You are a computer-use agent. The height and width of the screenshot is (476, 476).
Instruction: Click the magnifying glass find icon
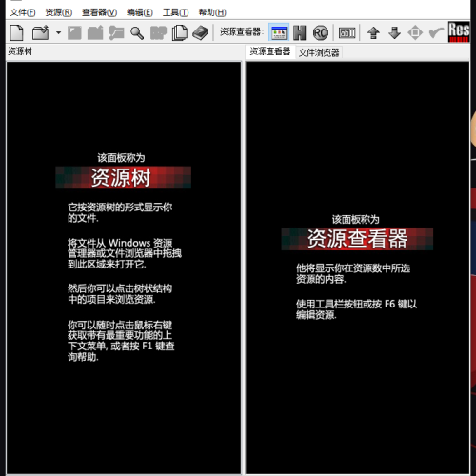pyautogui.click(x=137, y=32)
